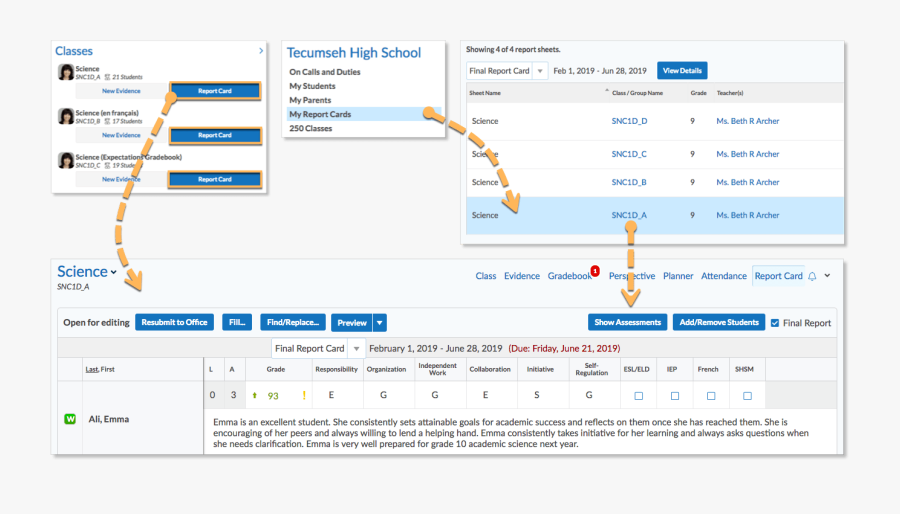
Task: Click the avatar for Science (en français)
Action: (66, 116)
